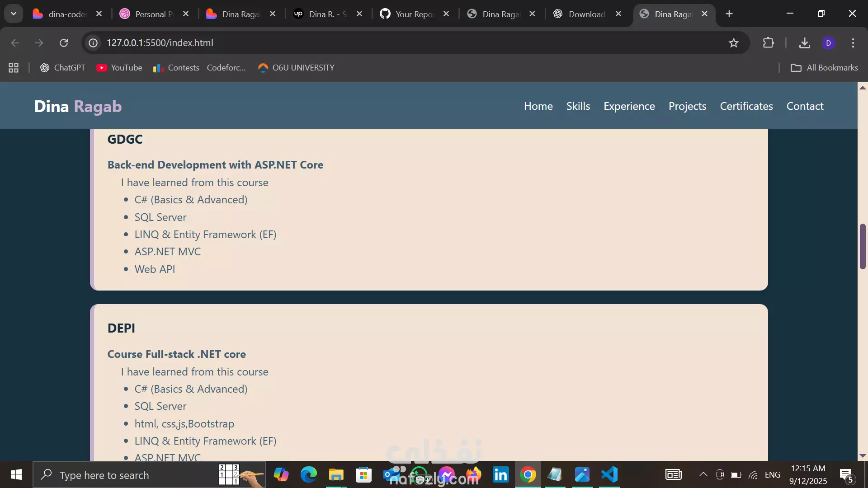Show hidden system tray icons chevron
The height and width of the screenshot is (488, 868).
click(703, 474)
